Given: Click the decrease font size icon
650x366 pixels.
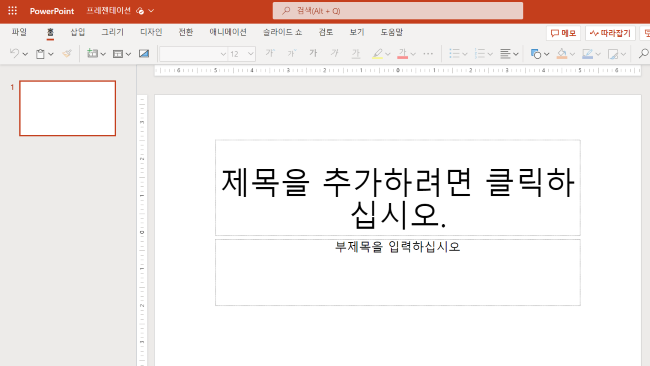Looking at the screenshot, I should pyautogui.click(x=291, y=53).
